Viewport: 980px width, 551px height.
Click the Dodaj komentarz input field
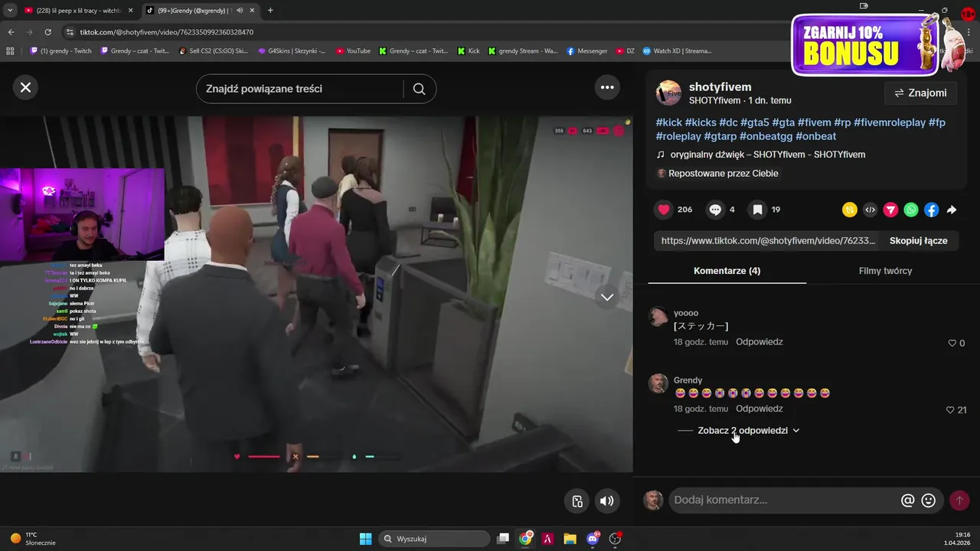pyautogui.click(x=783, y=500)
